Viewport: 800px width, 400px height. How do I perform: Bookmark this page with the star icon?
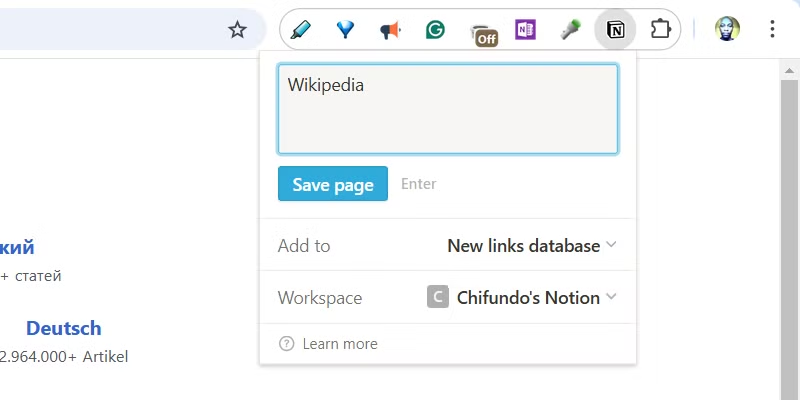pyautogui.click(x=237, y=30)
